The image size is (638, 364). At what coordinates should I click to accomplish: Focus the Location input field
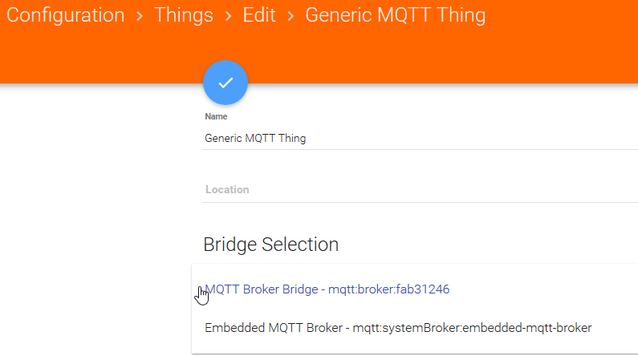[417, 190]
